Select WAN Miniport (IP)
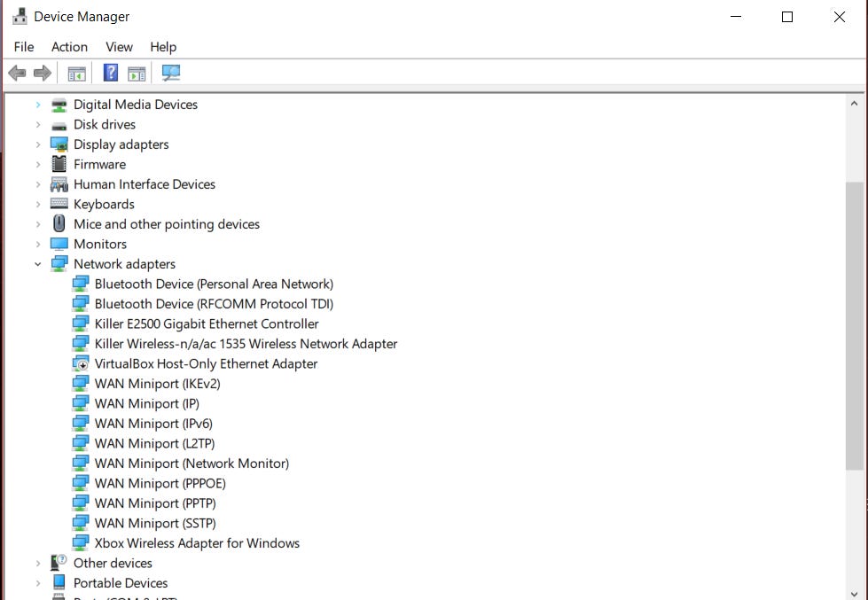 click(146, 403)
